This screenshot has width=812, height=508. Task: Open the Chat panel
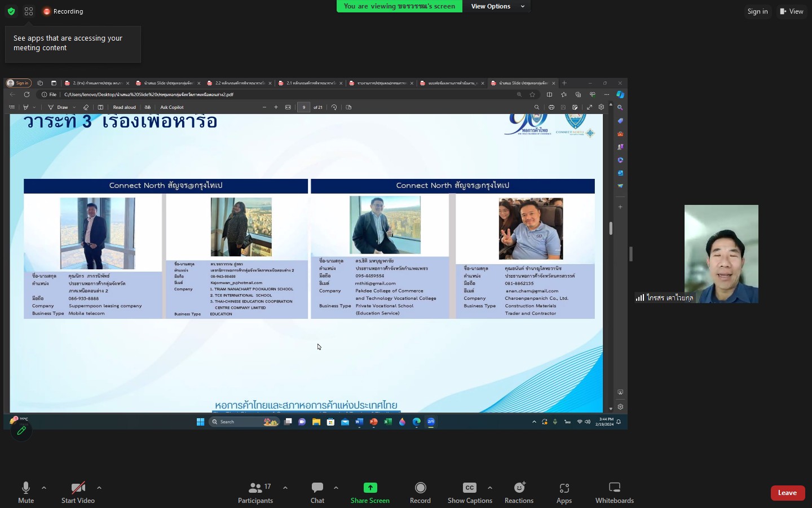317,489
